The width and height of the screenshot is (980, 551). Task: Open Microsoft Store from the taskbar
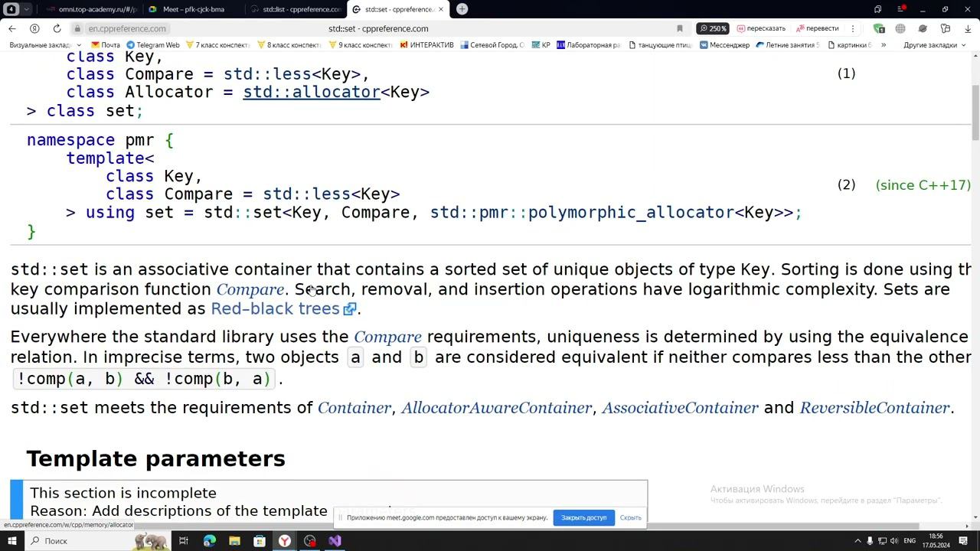point(260,541)
